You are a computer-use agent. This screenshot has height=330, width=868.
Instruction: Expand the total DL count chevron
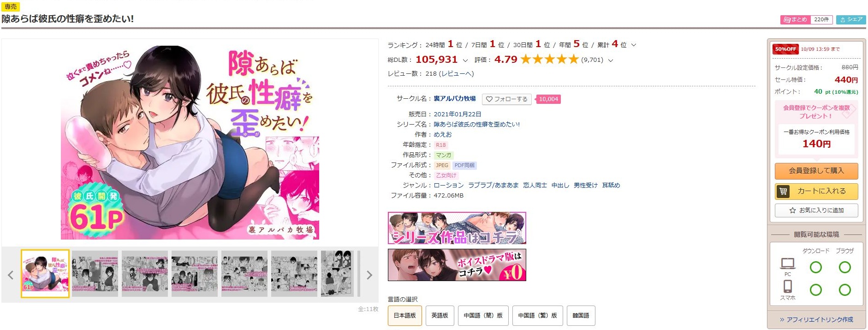(x=465, y=60)
